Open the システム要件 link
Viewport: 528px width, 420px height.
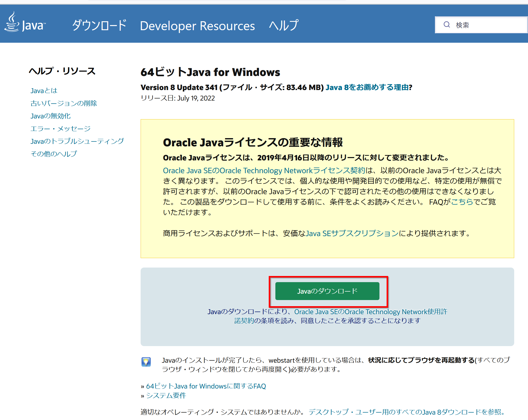pyautogui.click(x=166, y=395)
